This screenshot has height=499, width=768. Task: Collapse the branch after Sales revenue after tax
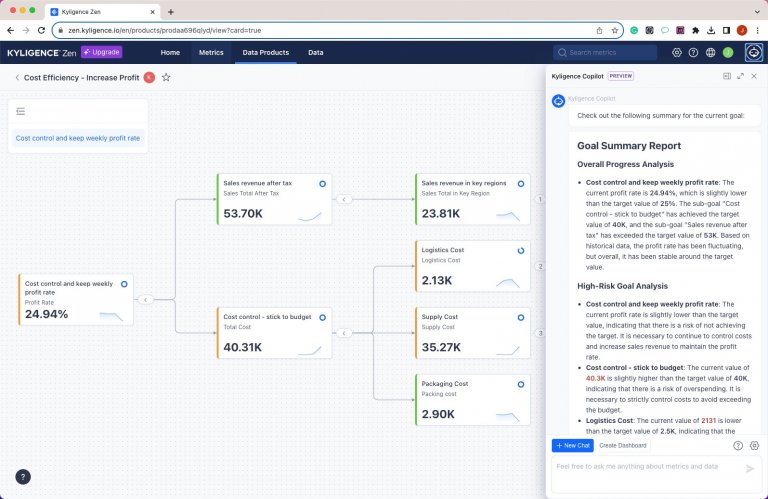pyautogui.click(x=344, y=199)
